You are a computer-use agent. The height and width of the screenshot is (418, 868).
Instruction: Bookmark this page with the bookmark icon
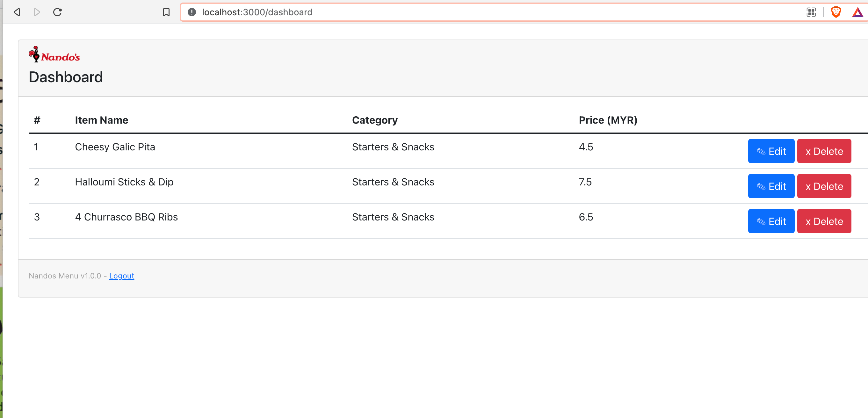166,12
